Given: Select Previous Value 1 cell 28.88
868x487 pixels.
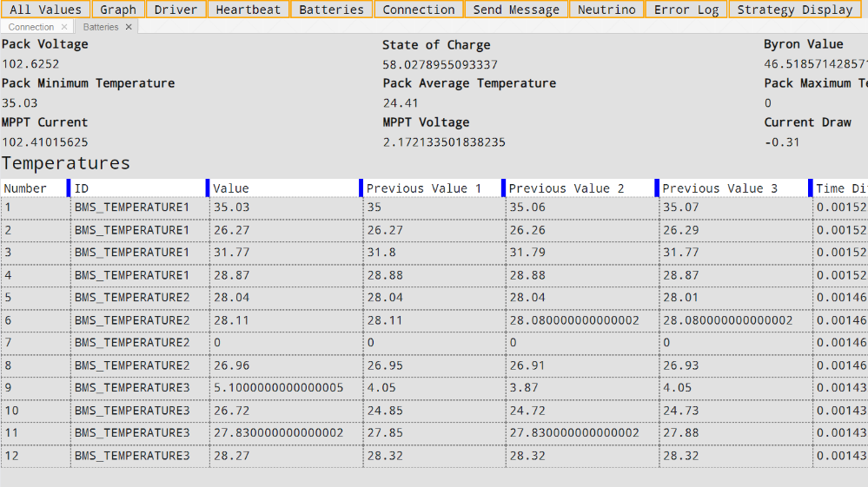Looking at the screenshot, I should [434, 275].
